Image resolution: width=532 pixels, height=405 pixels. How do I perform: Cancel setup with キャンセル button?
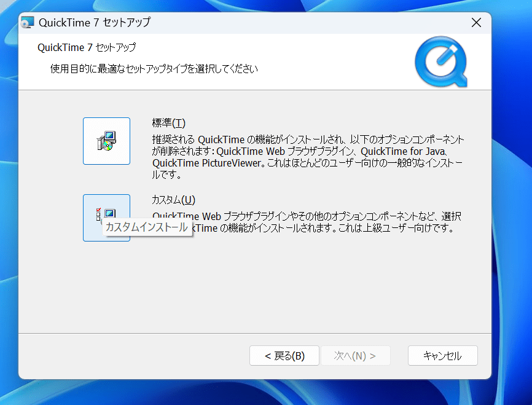pos(443,355)
